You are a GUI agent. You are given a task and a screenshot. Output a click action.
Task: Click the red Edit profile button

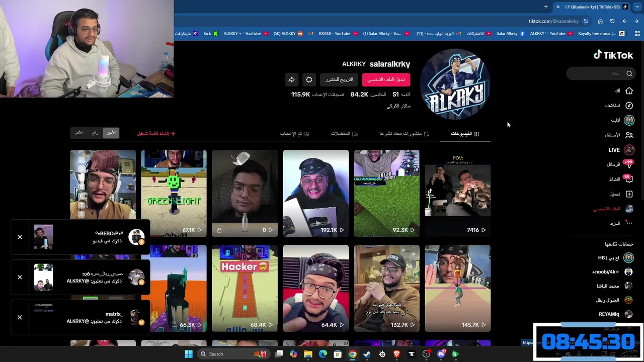(386, 79)
